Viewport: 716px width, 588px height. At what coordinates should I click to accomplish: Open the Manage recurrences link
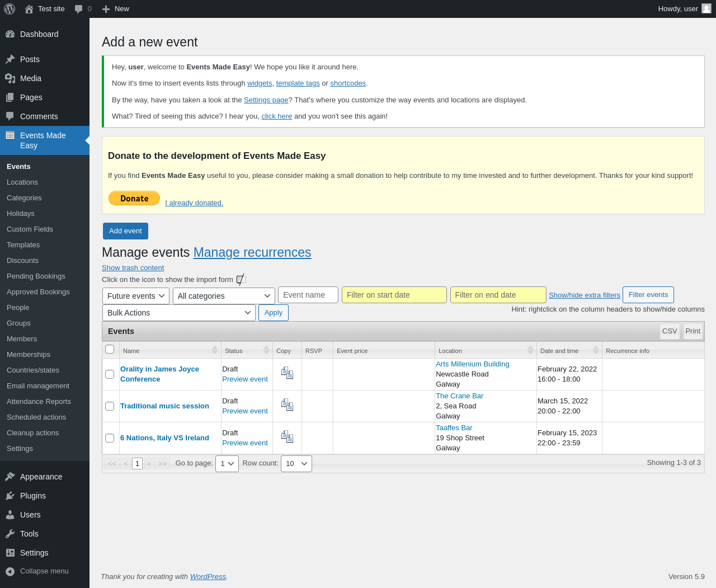coord(252,252)
